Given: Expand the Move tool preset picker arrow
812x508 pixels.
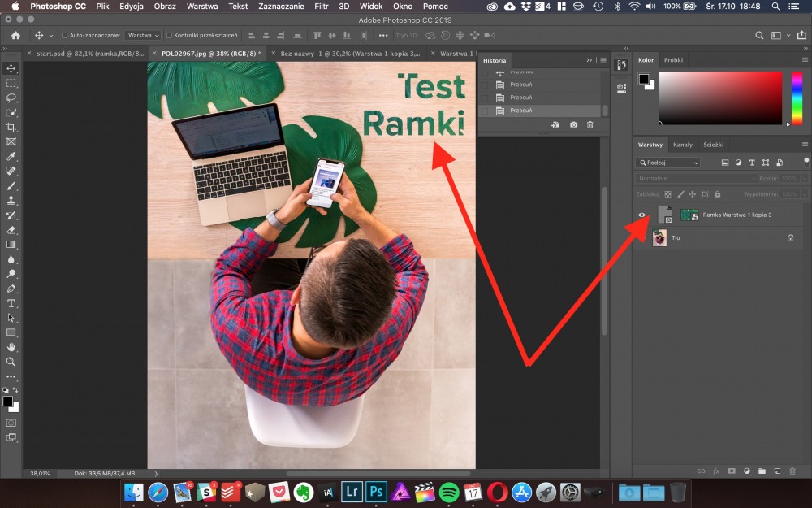Looking at the screenshot, I should tap(50, 36).
